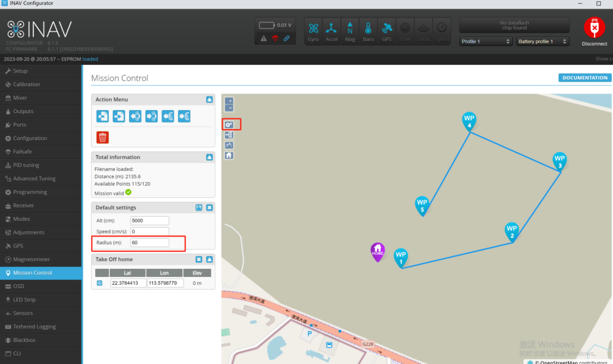Click the DOCUMENTATION button
Viewport: 613px width, 364px height.
coord(585,78)
